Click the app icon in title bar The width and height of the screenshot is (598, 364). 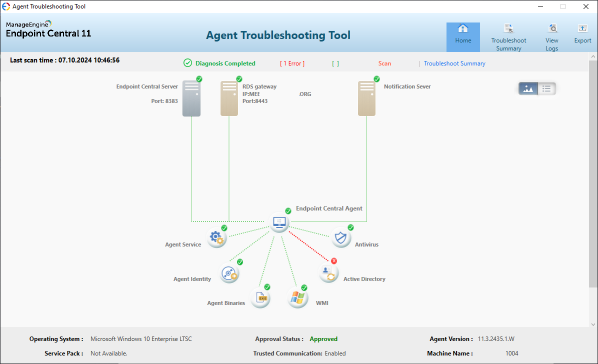tap(6, 6)
